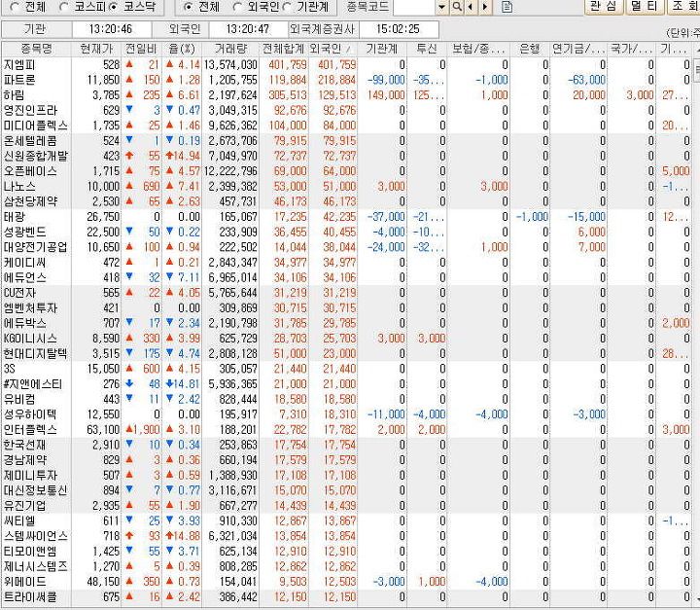The width and height of the screenshot is (700, 610).
Task: Select the 영진인프라 stock row name
Action: coord(31,110)
